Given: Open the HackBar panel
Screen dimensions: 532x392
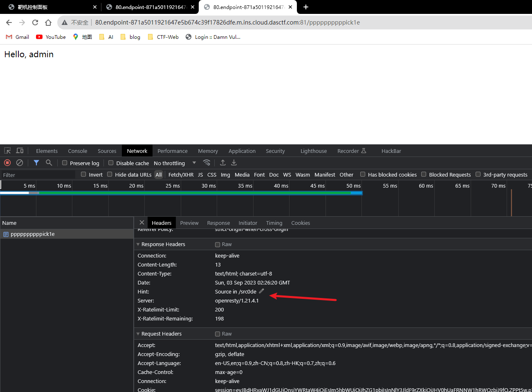Looking at the screenshot, I should 391,151.
